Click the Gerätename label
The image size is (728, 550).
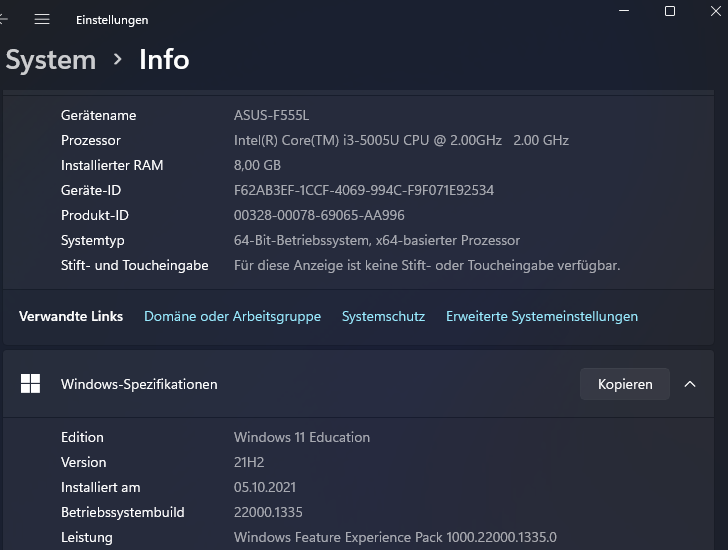pos(98,115)
